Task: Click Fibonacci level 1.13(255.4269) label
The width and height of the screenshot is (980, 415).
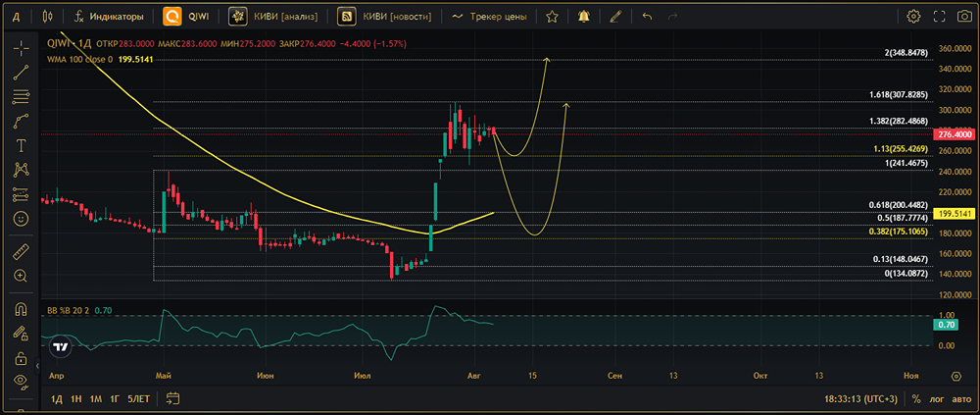Action: click(x=901, y=149)
